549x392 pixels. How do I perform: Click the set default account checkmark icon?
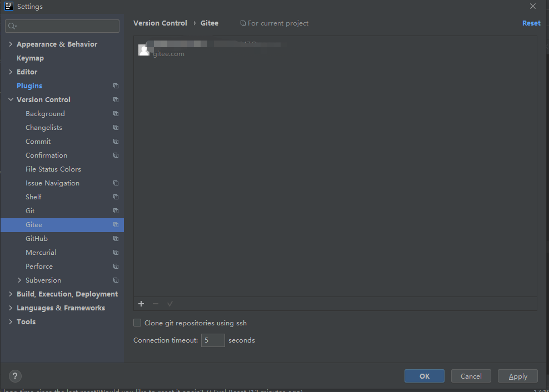tap(170, 304)
